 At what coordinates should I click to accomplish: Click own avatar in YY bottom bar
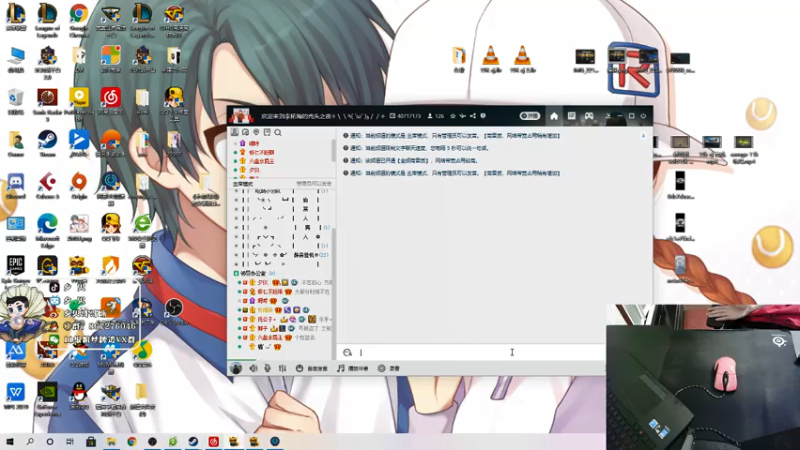point(236,368)
